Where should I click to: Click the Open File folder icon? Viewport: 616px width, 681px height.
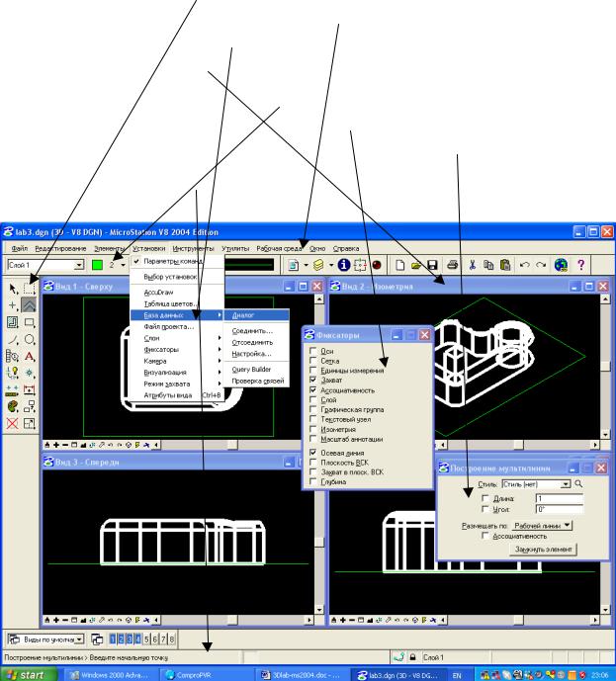tap(416, 265)
